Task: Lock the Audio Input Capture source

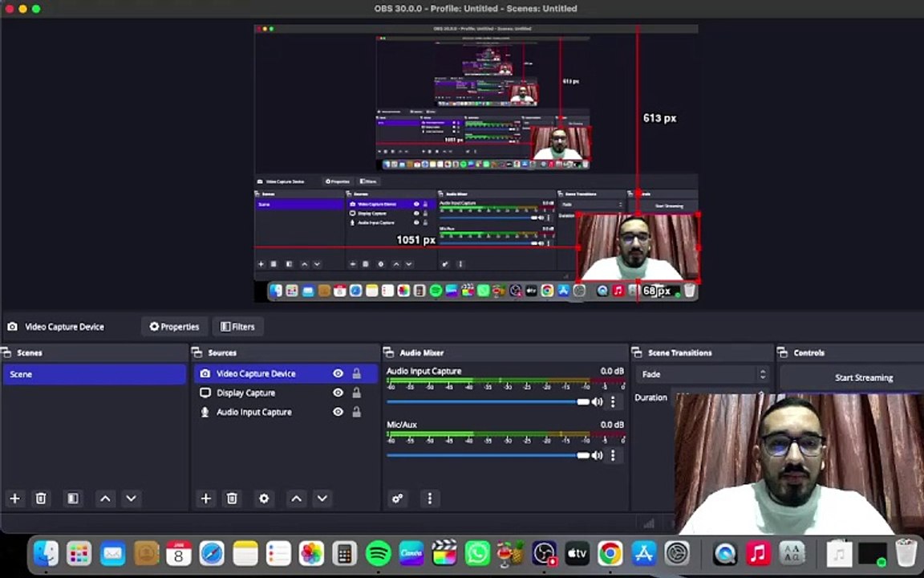Action: 356,413
